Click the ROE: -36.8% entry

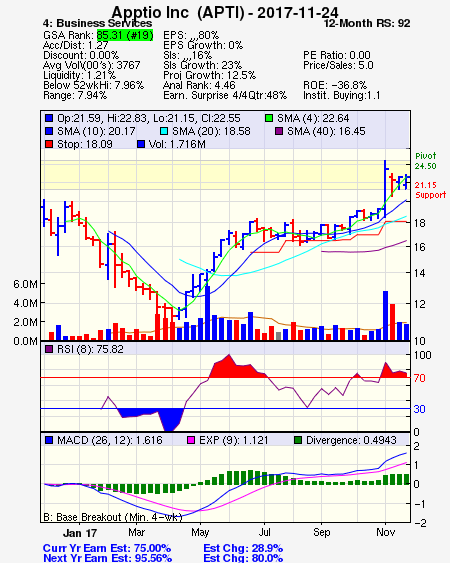tap(335, 85)
